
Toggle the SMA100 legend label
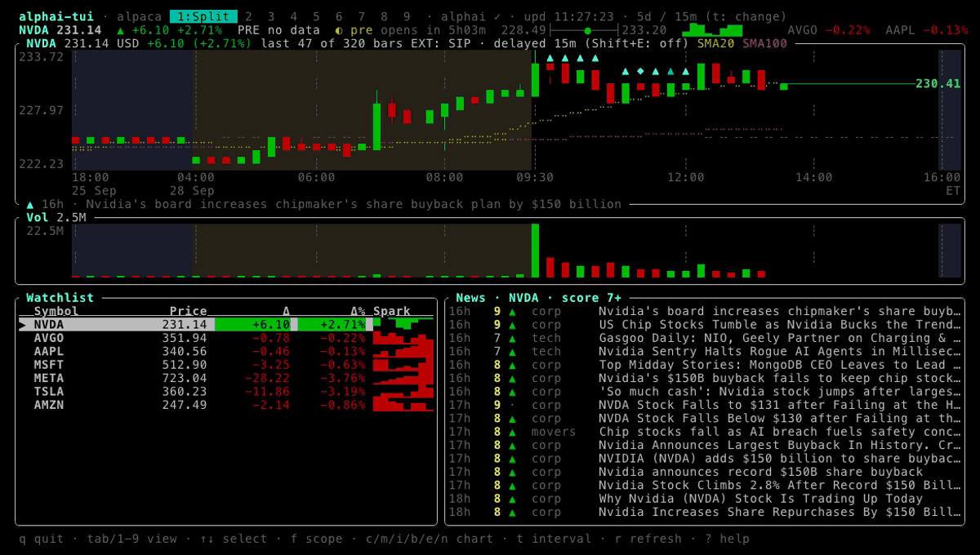pos(765,43)
